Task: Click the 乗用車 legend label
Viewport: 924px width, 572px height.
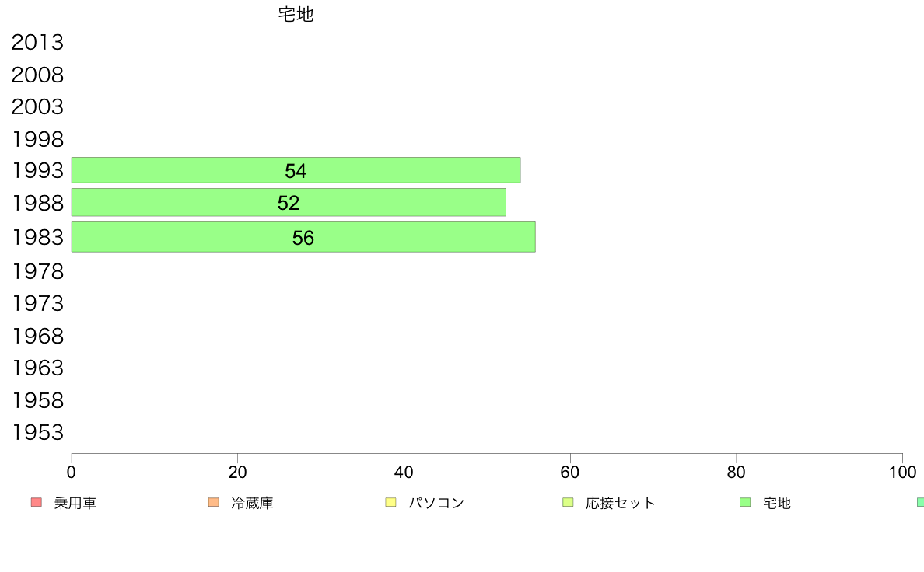Action: coord(75,503)
